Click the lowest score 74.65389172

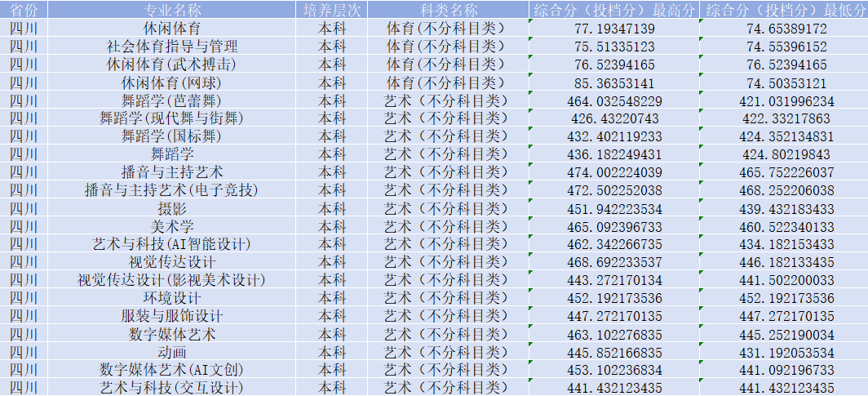pos(784,29)
